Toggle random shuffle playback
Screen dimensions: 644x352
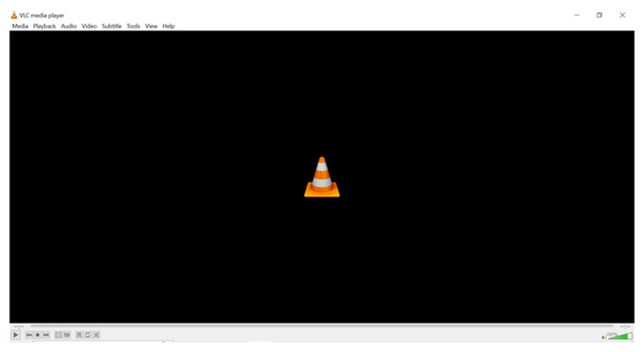pos(97,335)
